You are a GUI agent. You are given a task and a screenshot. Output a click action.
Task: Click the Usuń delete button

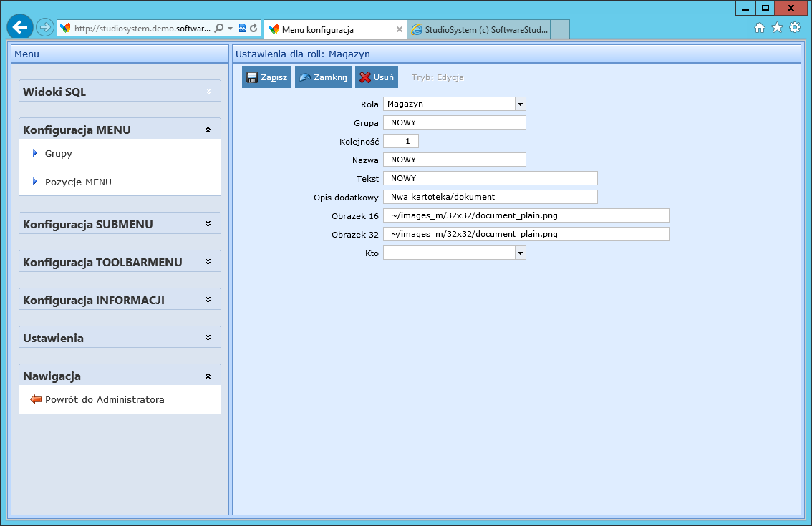click(377, 77)
